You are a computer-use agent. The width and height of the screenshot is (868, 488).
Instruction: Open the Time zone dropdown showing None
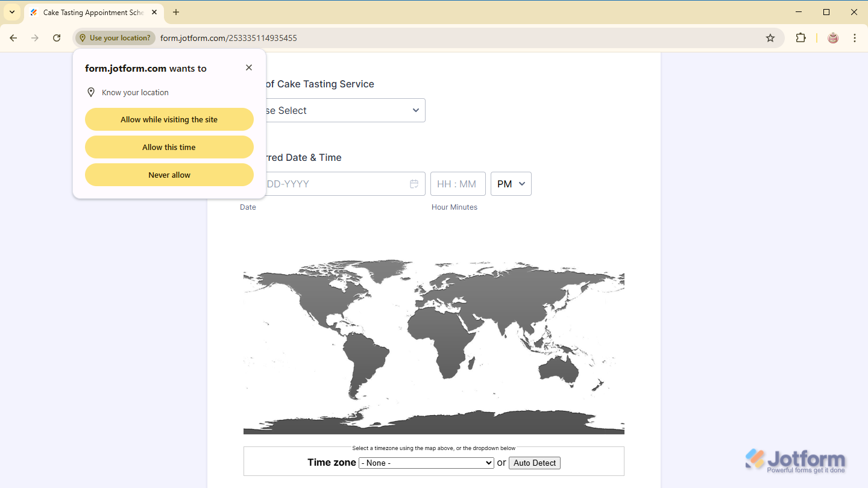click(x=426, y=463)
